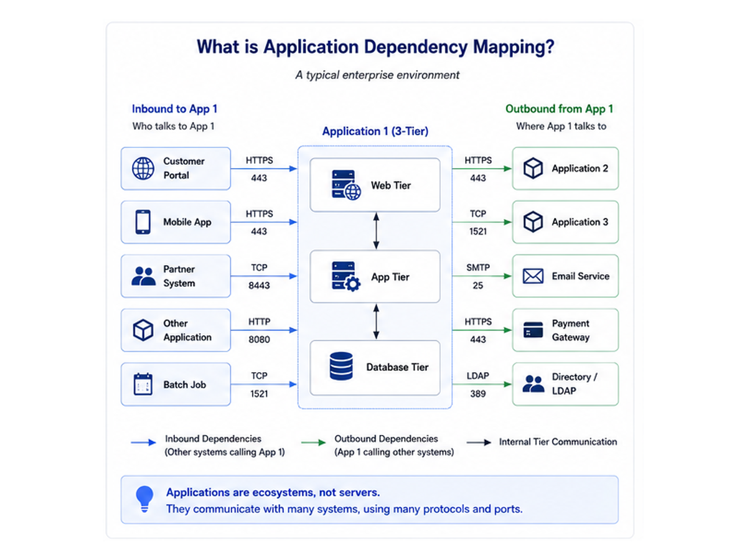Click the lightbulb icon in the bottom banner
747x560 pixels.
[x=144, y=499]
